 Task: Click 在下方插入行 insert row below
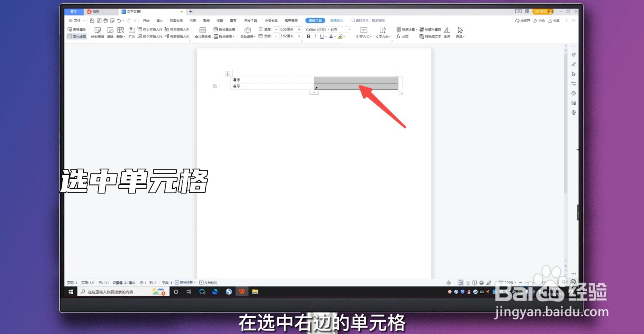coord(150,36)
